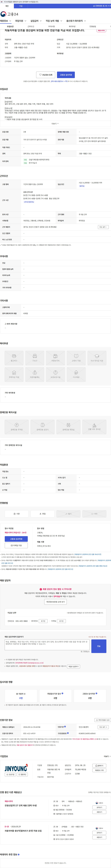Click the 관심정보 등록 heart button
111x868 pixels.
[x=46, y=75]
